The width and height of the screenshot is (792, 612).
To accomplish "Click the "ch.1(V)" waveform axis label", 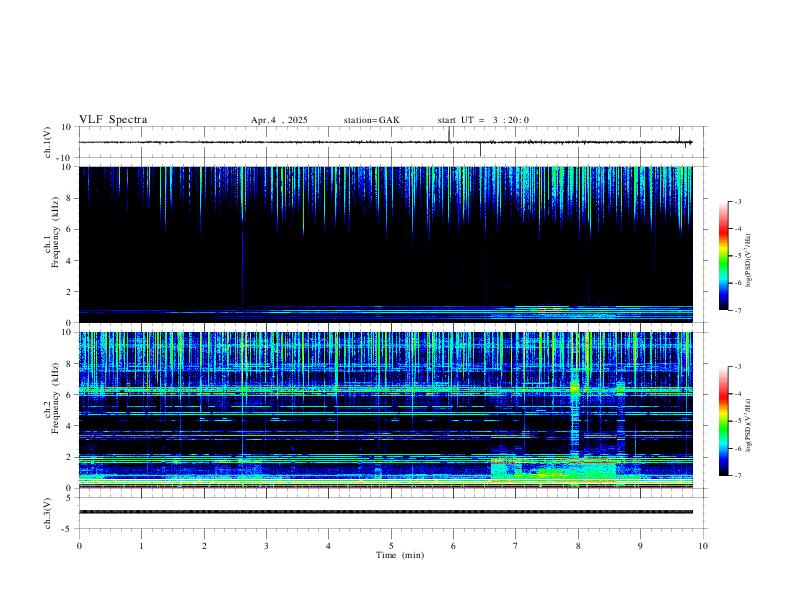I will 48,142.
